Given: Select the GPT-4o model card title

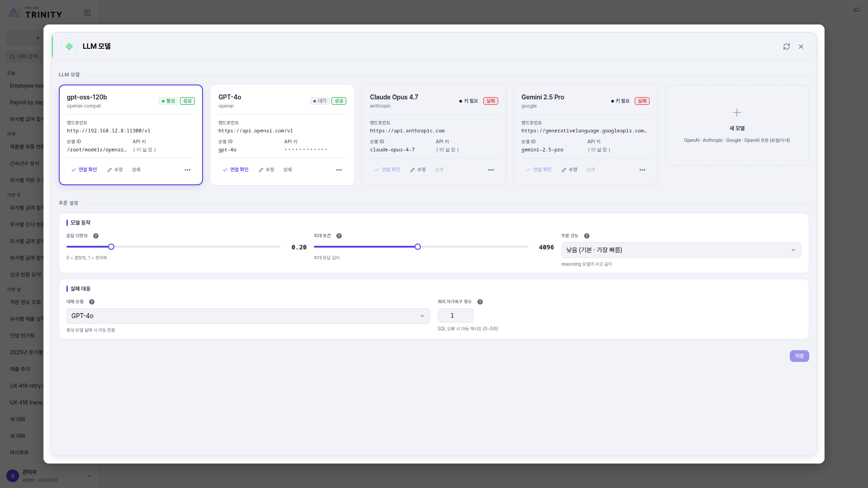Looking at the screenshot, I should 230,97.
